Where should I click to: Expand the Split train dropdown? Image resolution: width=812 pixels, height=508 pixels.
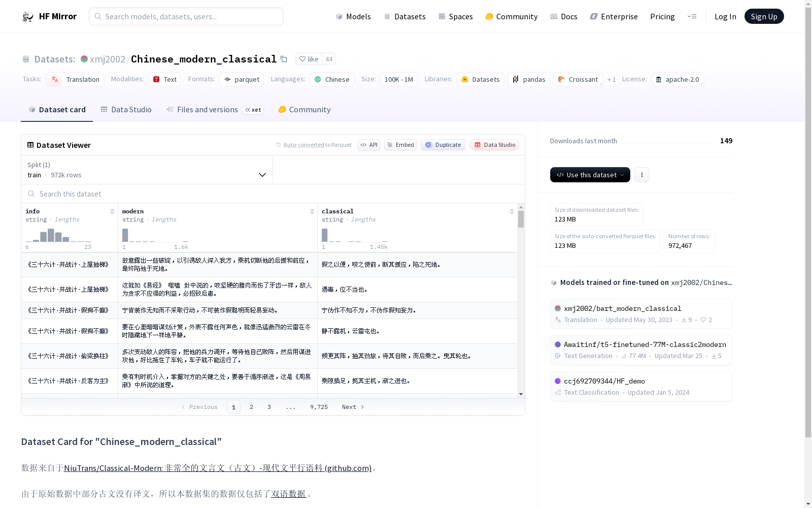(147, 170)
